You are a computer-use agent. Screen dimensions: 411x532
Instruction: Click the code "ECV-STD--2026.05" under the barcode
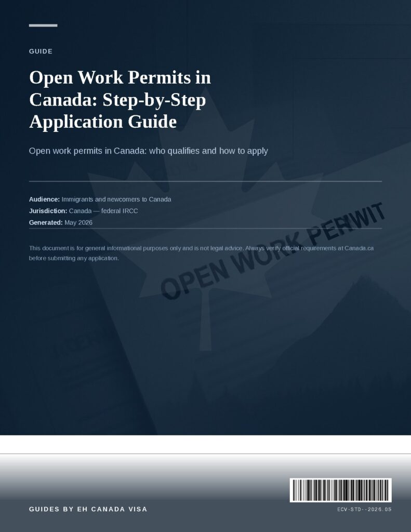[x=364, y=509]
